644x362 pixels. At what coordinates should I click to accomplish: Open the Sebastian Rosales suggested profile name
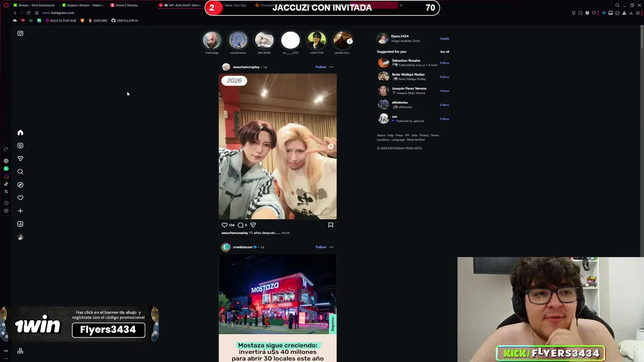tap(406, 60)
